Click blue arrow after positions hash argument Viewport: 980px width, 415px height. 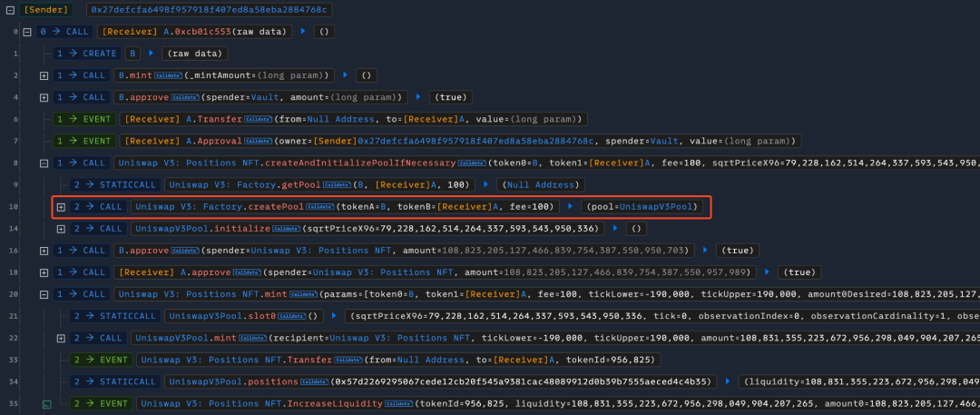[728, 381]
